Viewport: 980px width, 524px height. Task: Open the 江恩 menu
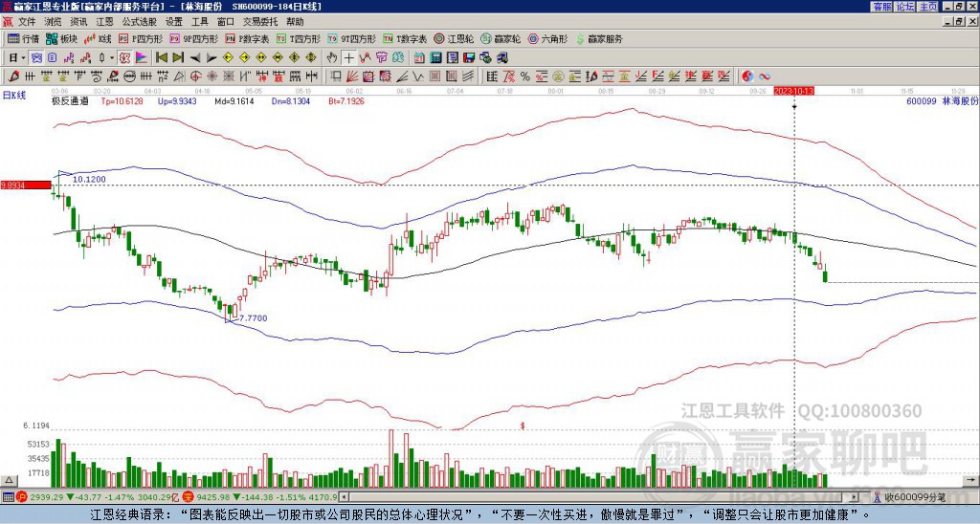[x=104, y=22]
